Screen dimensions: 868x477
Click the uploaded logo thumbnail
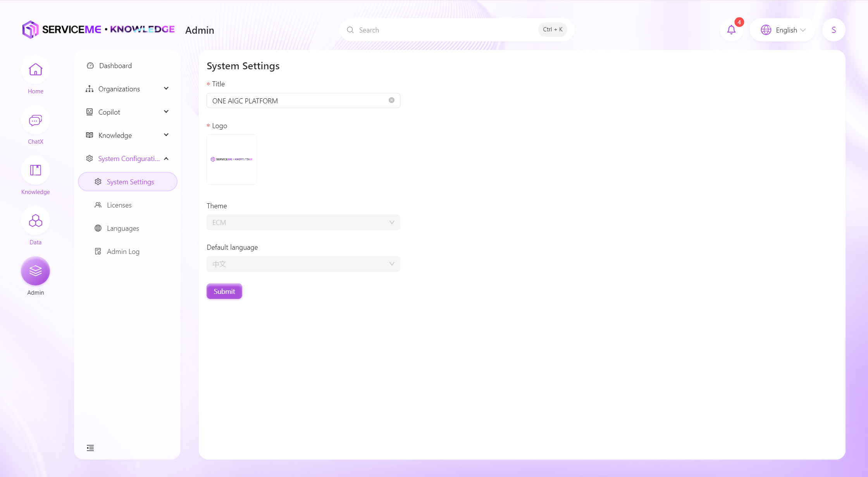pyautogui.click(x=231, y=159)
